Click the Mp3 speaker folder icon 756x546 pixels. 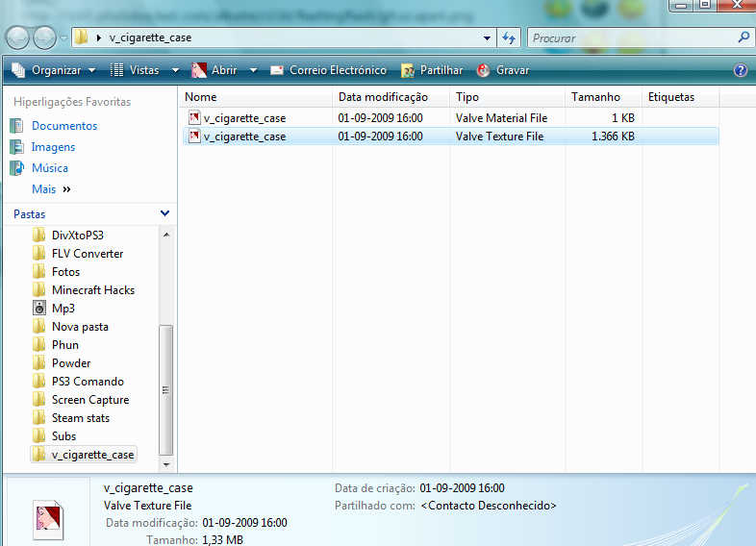pos(39,308)
